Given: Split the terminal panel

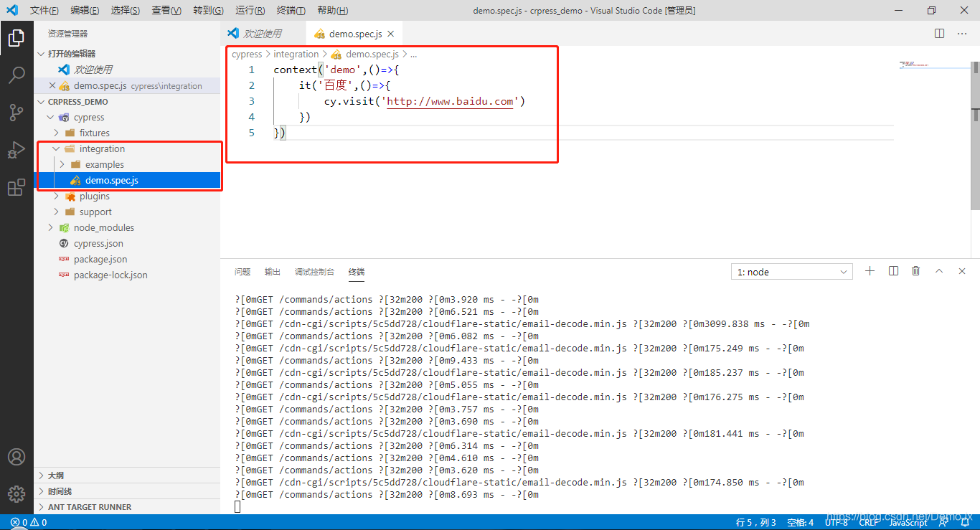Looking at the screenshot, I should pyautogui.click(x=893, y=271).
